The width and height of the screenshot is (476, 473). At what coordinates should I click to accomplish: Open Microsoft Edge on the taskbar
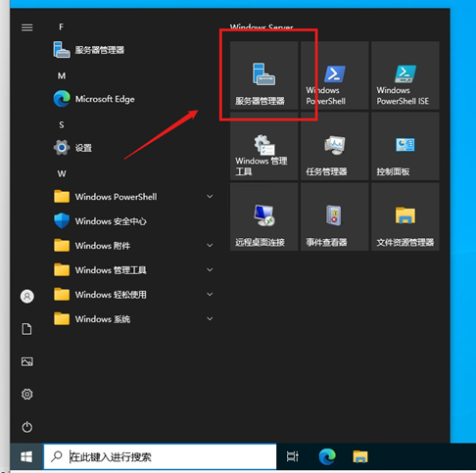327,456
